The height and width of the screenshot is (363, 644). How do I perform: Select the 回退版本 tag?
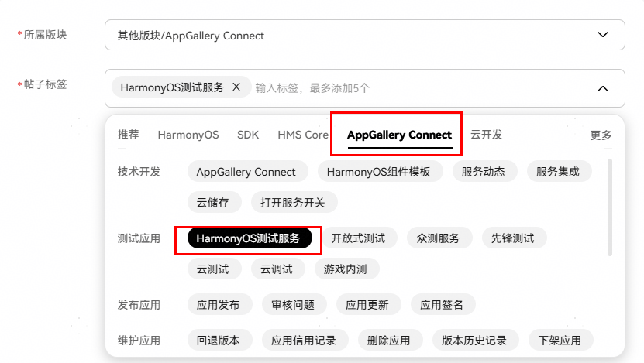tap(218, 341)
